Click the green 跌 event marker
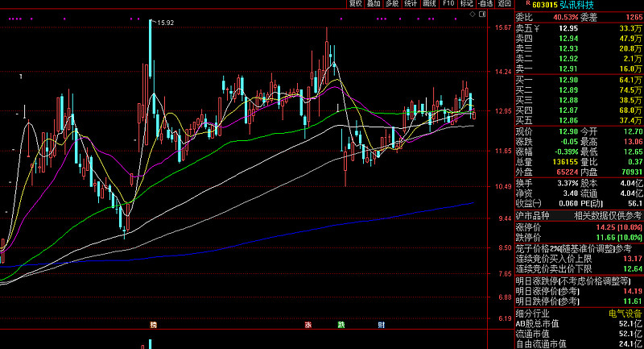This screenshot has height=349, width=644. click(x=341, y=325)
